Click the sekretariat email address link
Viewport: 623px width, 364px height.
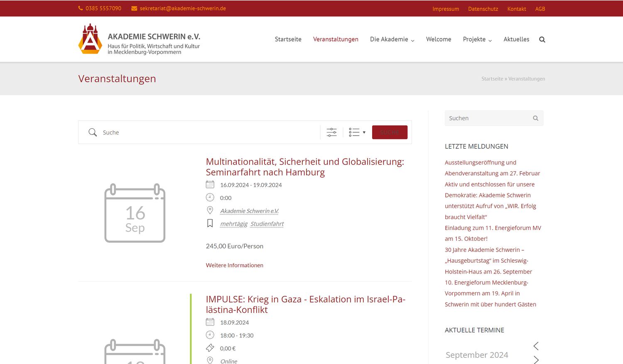182,8
